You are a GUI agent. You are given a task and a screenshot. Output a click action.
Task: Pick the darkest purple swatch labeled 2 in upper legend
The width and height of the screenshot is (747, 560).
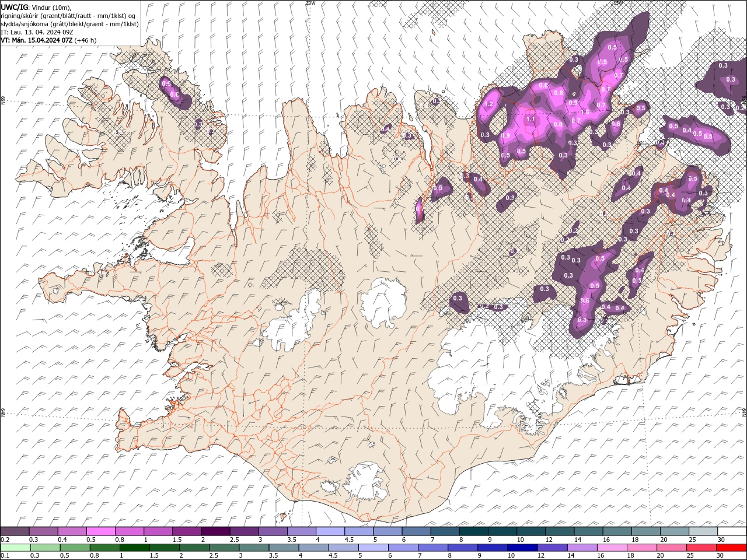pos(215,531)
